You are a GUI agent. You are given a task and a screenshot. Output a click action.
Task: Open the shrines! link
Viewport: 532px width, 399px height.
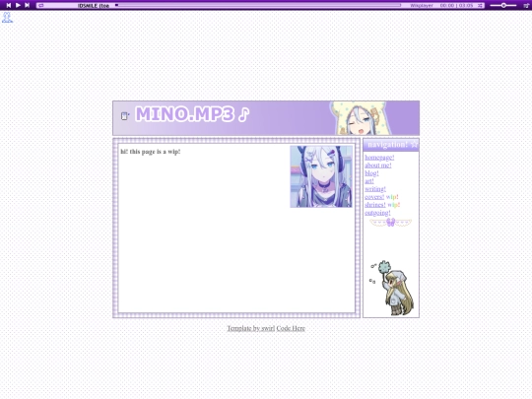point(375,205)
